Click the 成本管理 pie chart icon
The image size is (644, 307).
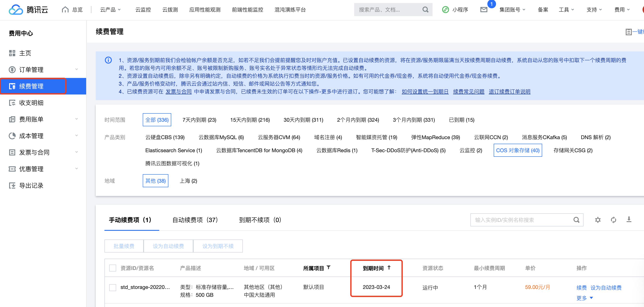(12, 136)
